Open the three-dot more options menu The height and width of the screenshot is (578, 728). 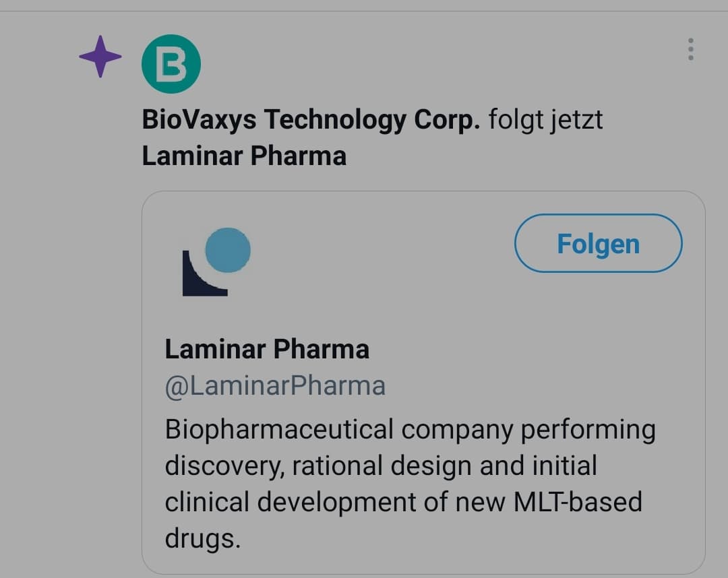pyautogui.click(x=690, y=49)
